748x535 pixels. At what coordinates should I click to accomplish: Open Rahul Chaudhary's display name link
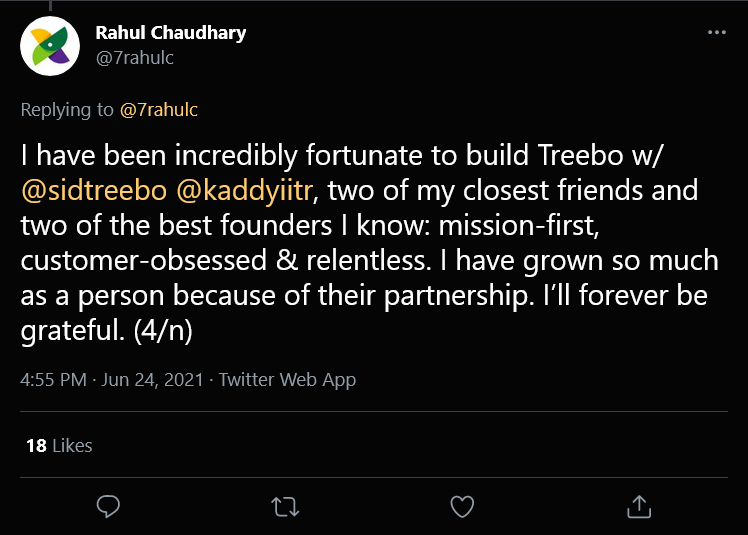(x=170, y=33)
